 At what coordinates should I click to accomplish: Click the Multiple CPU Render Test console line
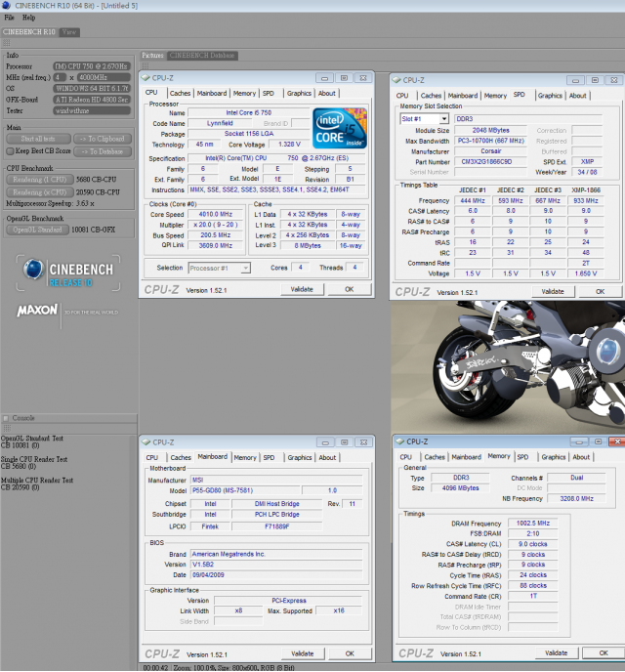coord(37,481)
